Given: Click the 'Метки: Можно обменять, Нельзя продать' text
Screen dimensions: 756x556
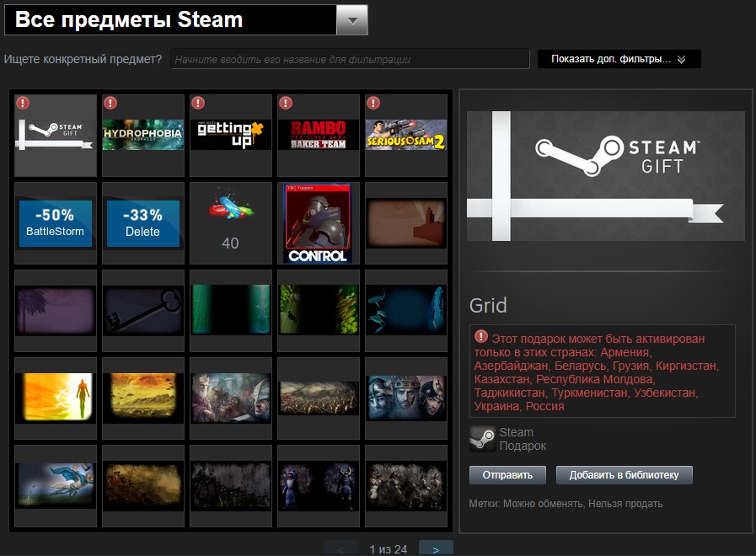Looking at the screenshot, I should pyautogui.click(x=566, y=504).
